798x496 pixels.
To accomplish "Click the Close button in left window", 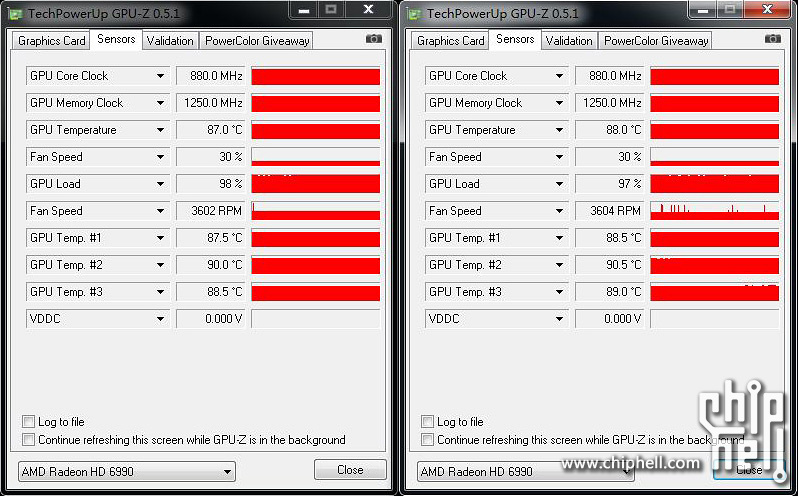I will pos(350,470).
